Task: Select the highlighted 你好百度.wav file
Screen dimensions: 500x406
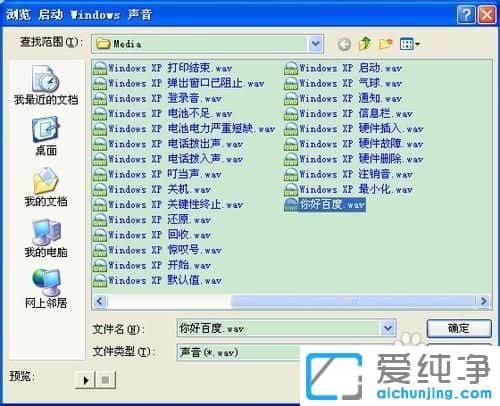Action: coord(325,205)
